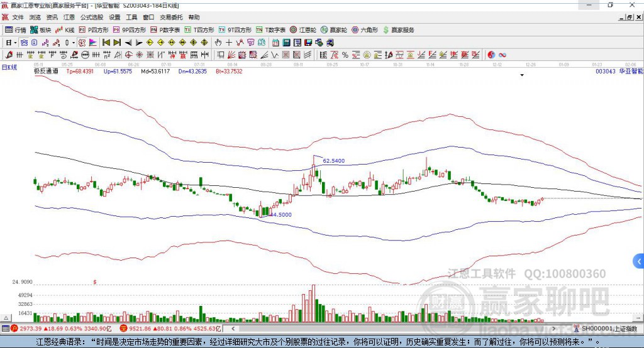This screenshot has width=644, height=348.
Task: Open the calculator icon
Action: tap(286, 42)
